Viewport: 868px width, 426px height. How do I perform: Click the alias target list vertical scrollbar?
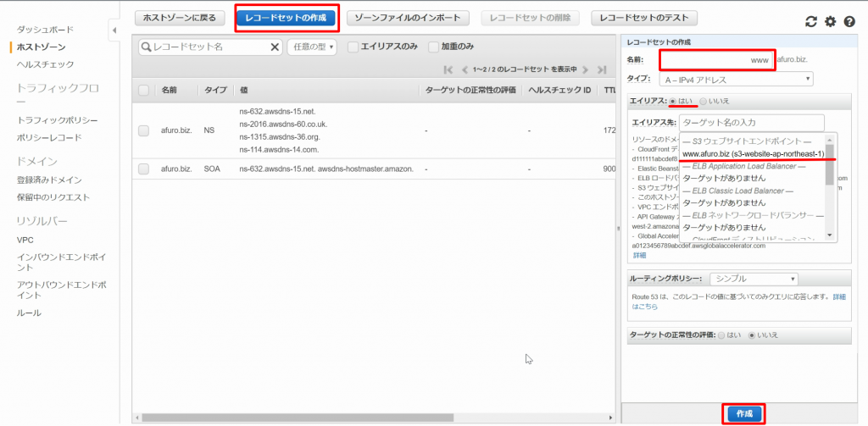(x=829, y=165)
